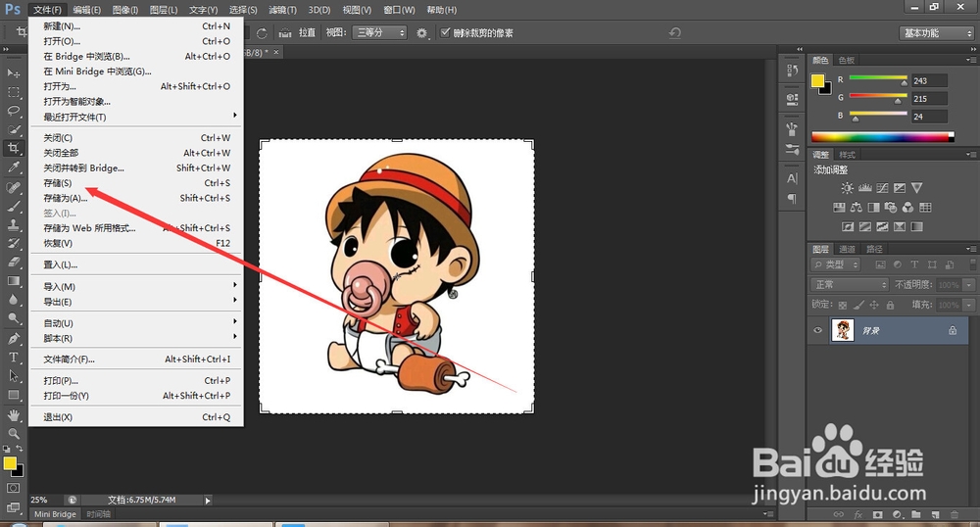This screenshot has height=527, width=980.
Task: Open the History panel icon
Action: point(792,71)
